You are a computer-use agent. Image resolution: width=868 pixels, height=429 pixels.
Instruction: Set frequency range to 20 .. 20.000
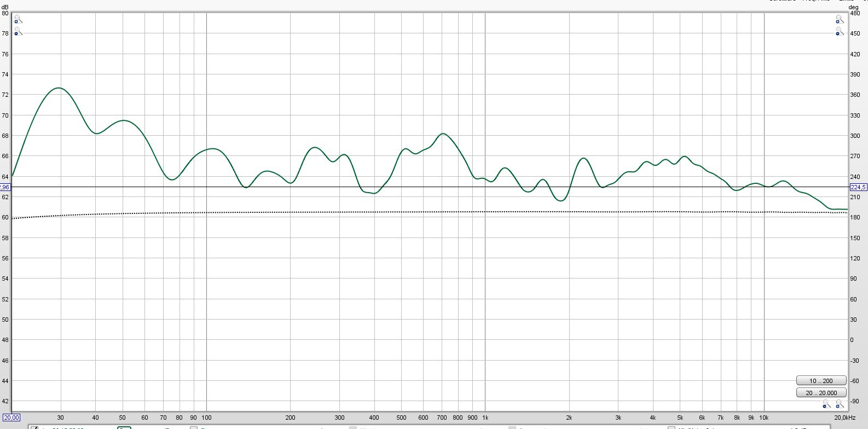(x=821, y=392)
